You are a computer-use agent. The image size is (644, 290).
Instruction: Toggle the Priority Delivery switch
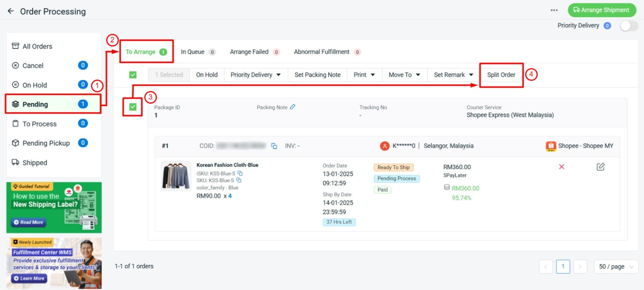(x=628, y=26)
